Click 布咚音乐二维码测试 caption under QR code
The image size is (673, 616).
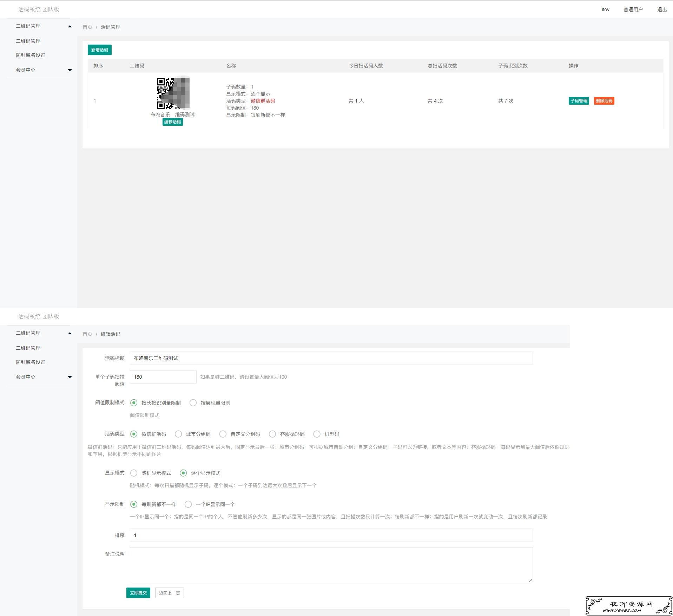pos(172,114)
